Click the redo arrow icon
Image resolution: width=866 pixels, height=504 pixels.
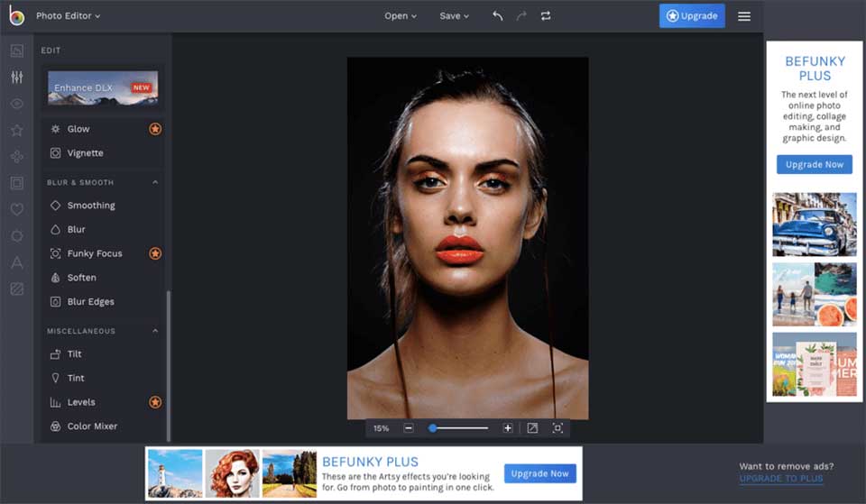(521, 16)
